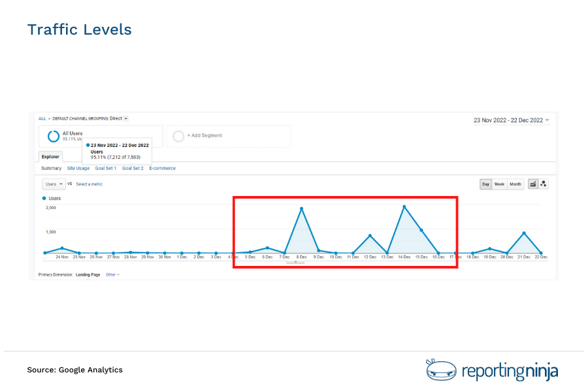The height and width of the screenshot is (392, 588).
Task: Open the Users metric dropdown
Action: pos(54,184)
